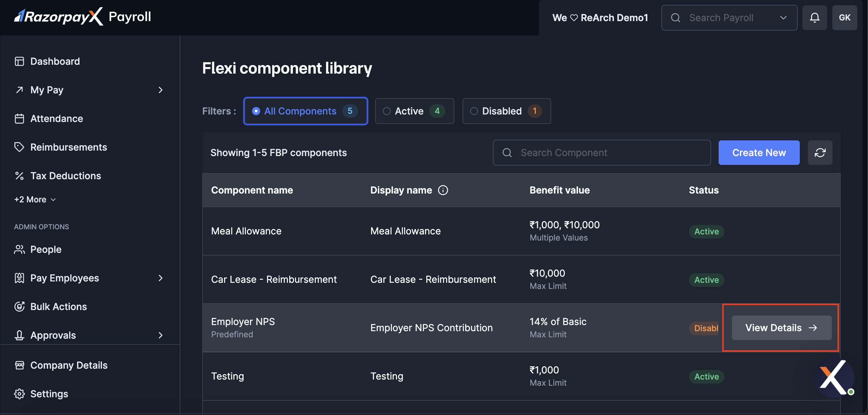The width and height of the screenshot is (868, 415).
Task: Click the Display name info icon
Action: (443, 190)
